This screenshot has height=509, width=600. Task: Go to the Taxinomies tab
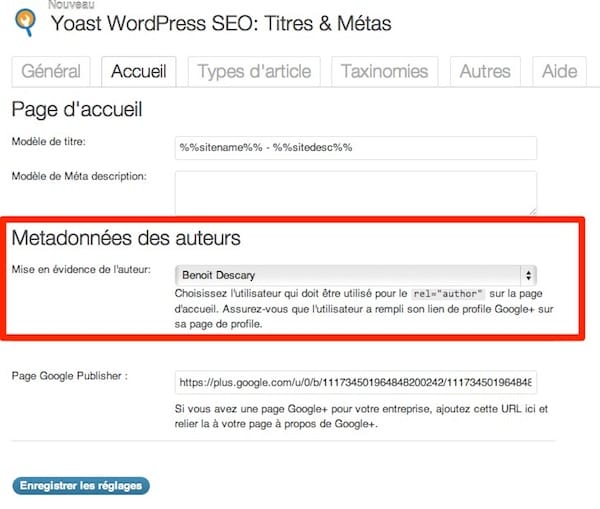[384, 72]
